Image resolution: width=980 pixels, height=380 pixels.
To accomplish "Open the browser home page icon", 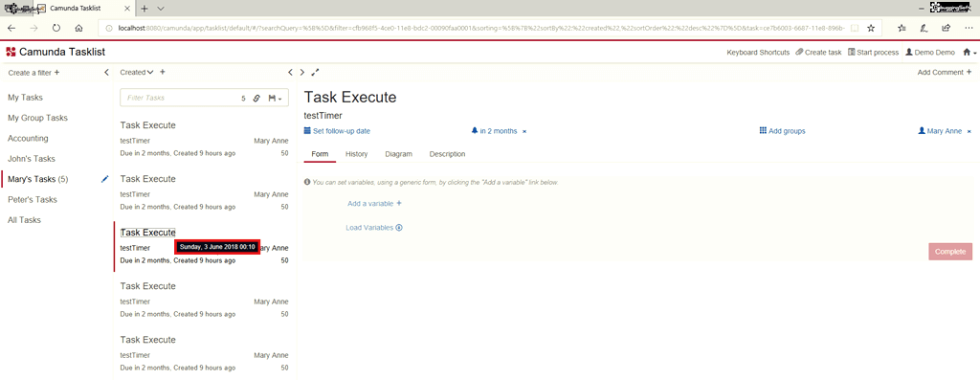I will point(78,28).
